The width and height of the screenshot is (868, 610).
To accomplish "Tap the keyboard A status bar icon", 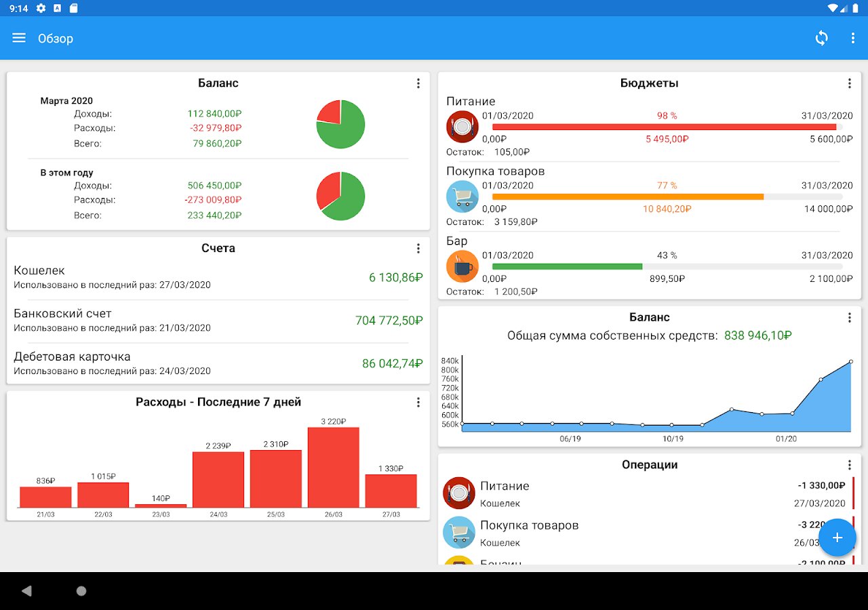I will point(57,8).
